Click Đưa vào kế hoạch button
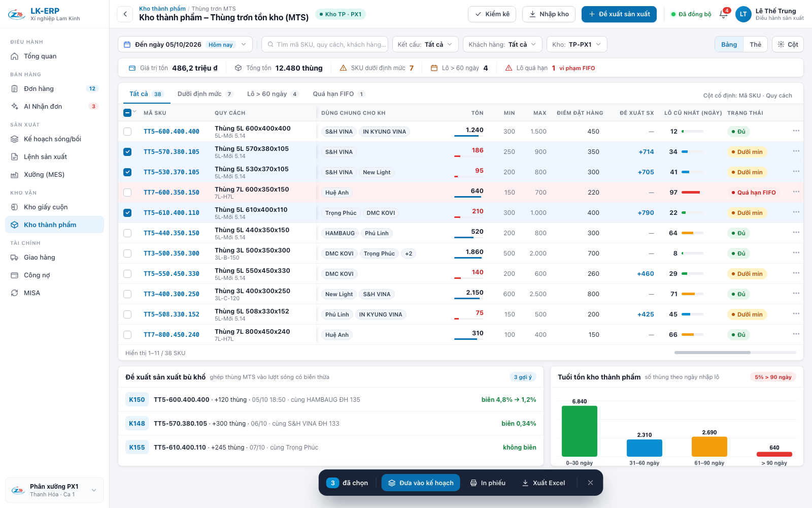812x508 pixels. (x=421, y=483)
